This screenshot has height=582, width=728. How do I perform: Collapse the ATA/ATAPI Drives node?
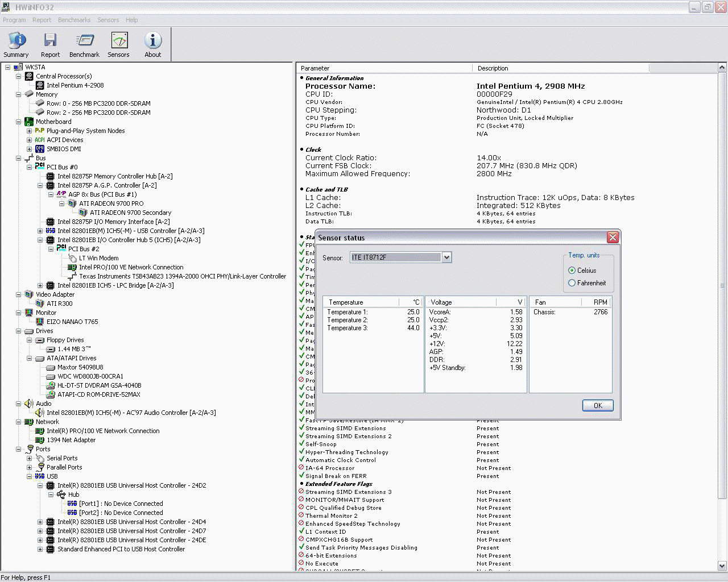pos(29,358)
